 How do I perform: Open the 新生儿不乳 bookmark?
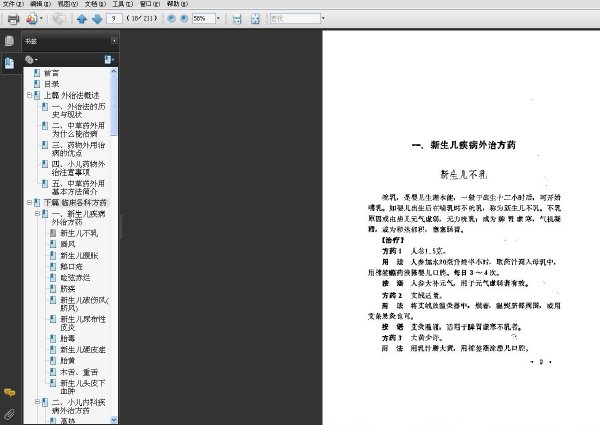[x=79, y=233]
